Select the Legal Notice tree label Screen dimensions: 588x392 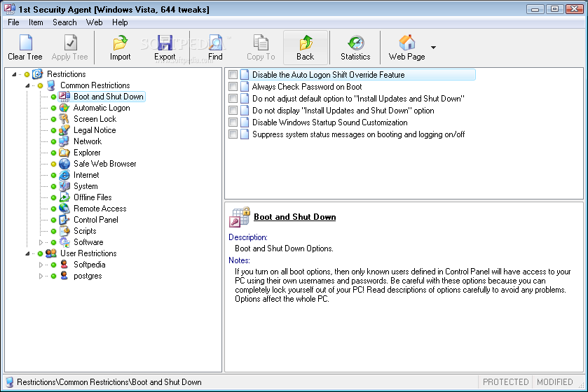pos(95,130)
